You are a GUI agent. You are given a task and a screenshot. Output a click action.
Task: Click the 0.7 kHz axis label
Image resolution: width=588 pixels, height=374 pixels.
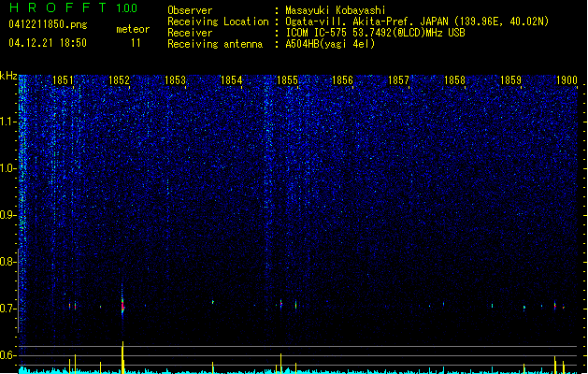tap(7, 309)
